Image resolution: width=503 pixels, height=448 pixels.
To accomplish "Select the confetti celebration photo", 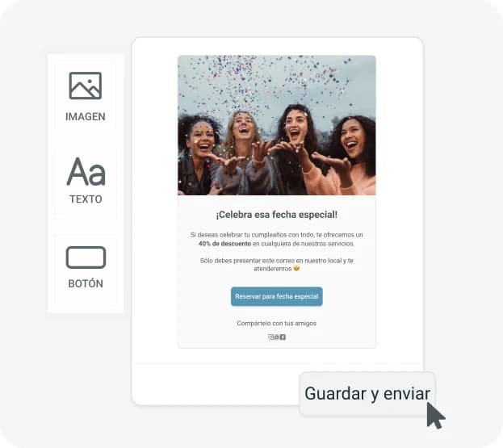I will click(277, 125).
